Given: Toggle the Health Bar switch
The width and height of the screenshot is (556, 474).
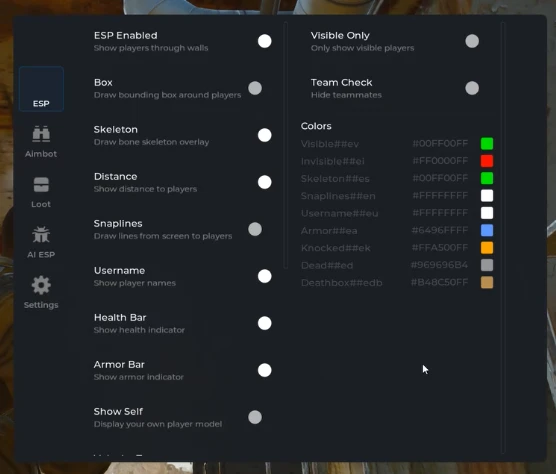Looking at the screenshot, I should tap(265, 323).
